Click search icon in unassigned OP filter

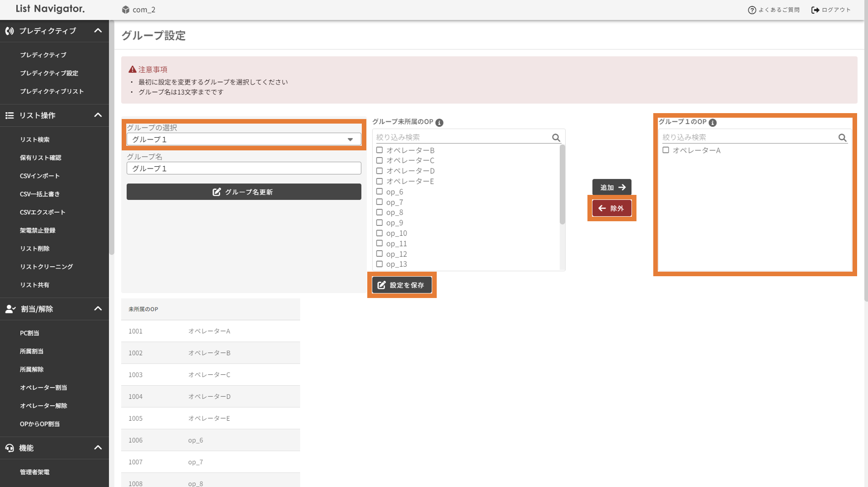click(x=556, y=138)
